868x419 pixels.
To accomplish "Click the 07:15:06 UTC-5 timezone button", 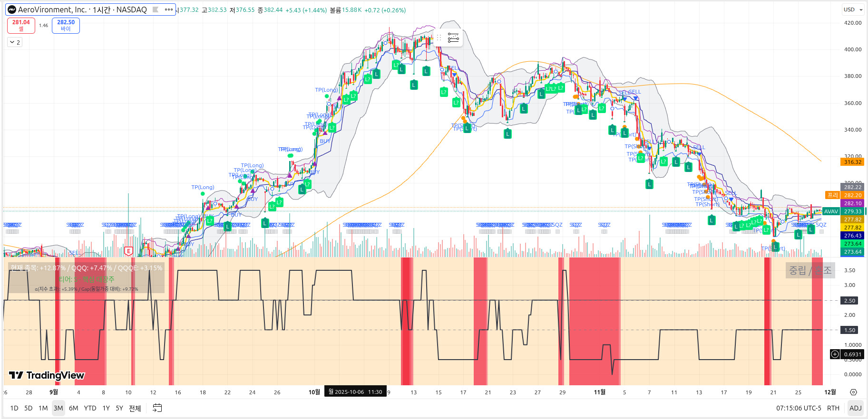I will [x=799, y=408].
